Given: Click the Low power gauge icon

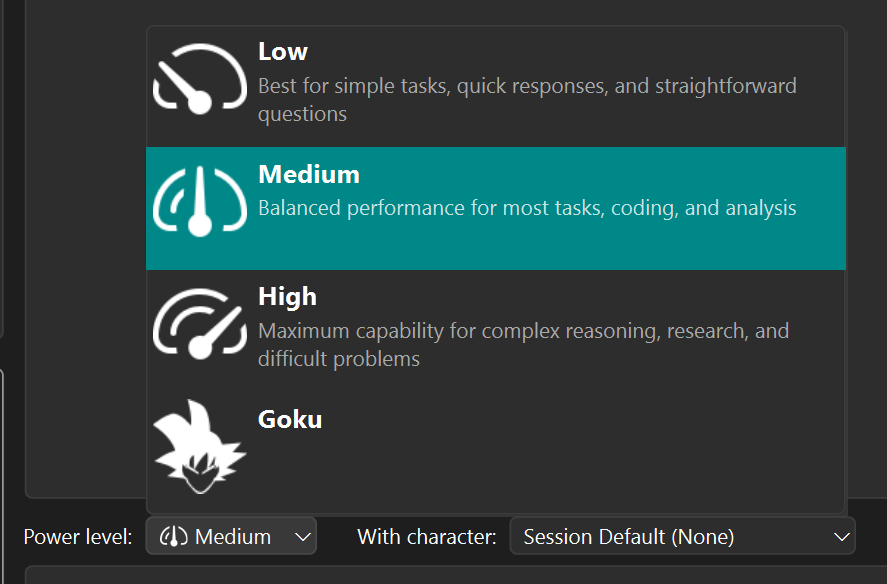Looking at the screenshot, I should [x=200, y=79].
